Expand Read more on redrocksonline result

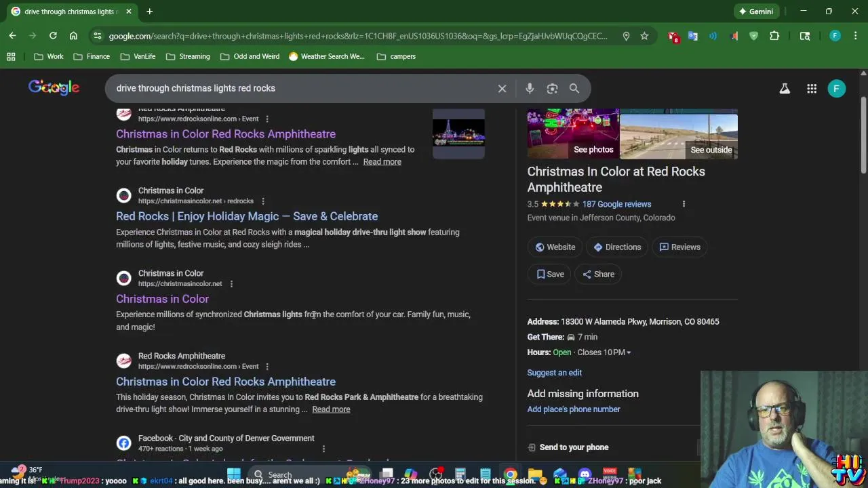(x=382, y=162)
